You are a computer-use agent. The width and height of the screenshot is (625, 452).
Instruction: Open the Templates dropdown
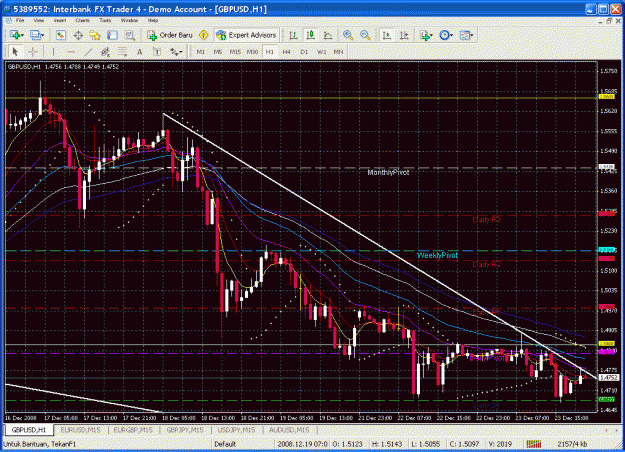(466, 35)
